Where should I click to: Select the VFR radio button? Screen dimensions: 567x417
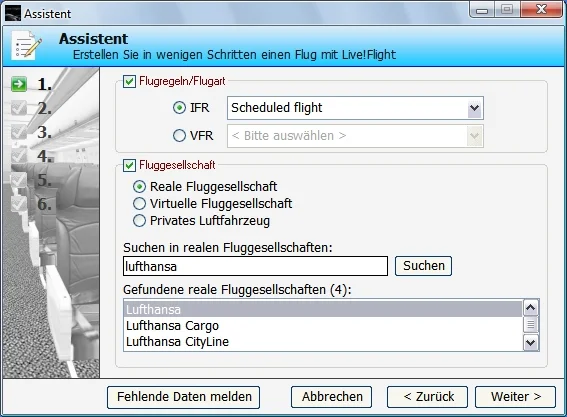[179, 136]
